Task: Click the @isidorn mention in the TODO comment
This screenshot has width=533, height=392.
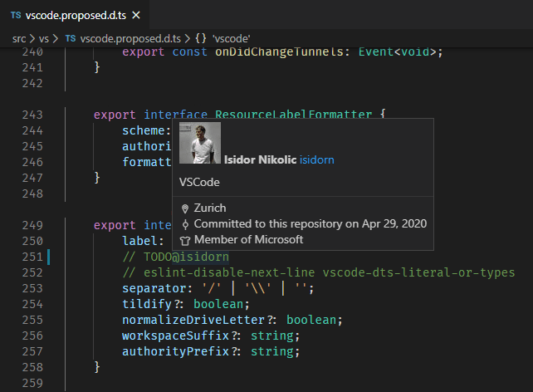Action: coord(200,257)
